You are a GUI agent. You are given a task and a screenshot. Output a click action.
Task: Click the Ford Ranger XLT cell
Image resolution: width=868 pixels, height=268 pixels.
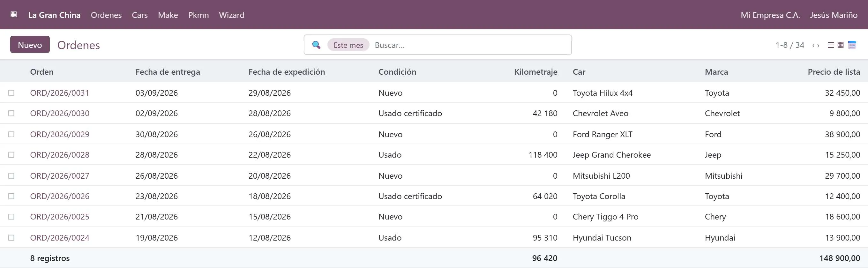[x=602, y=134]
